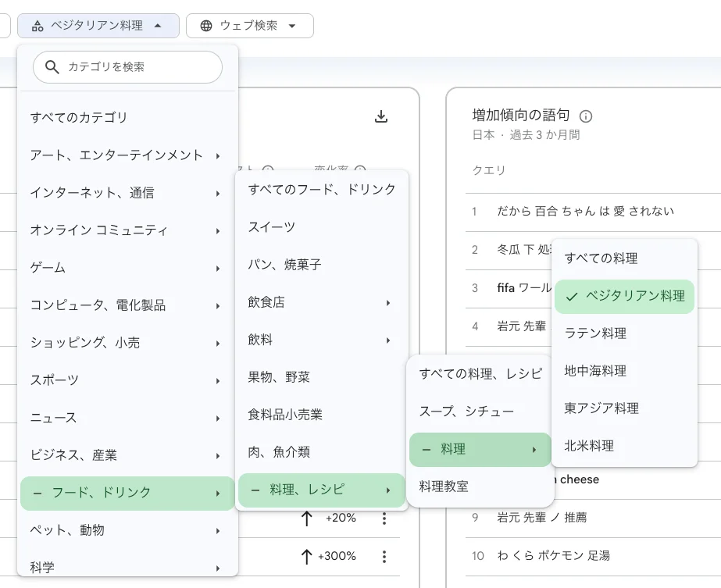
Task: Click the +20% change value
Action: [341, 519]
